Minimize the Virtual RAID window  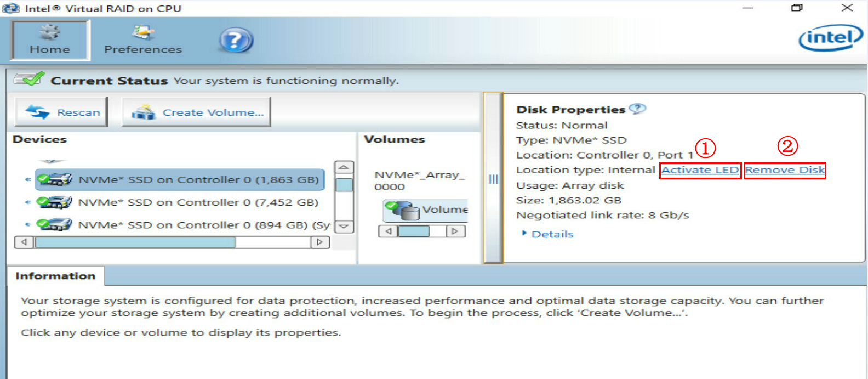click(x=747, y=8)
